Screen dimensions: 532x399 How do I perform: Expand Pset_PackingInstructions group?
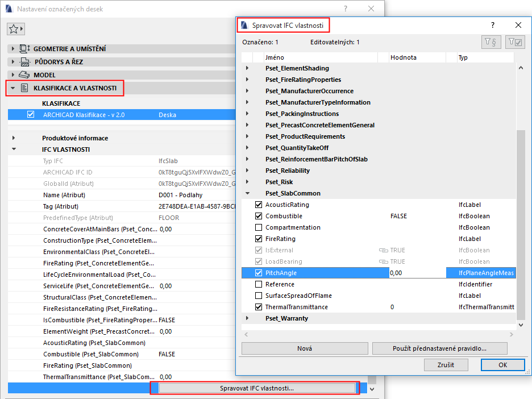point(247,114)
